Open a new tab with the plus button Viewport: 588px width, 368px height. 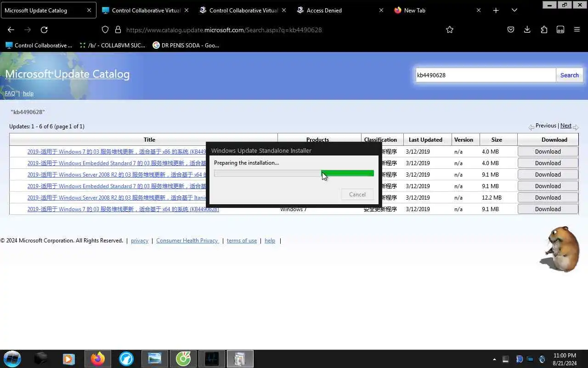coord(496,10)
